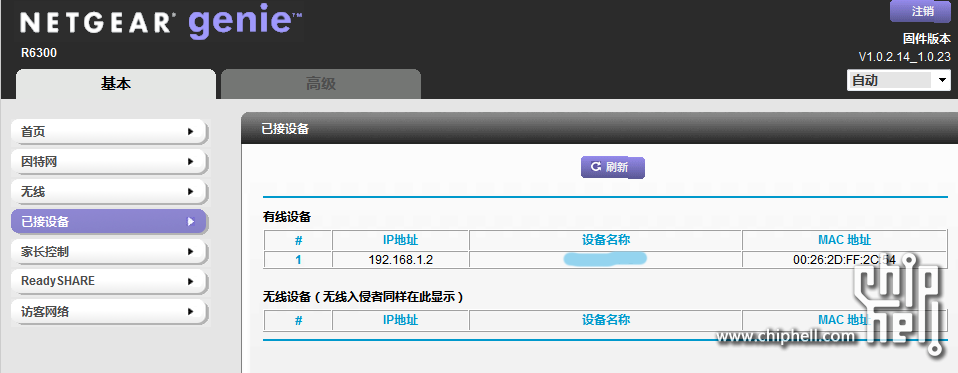Screen dimensions: 958x373
Task: Click the firmware version V1.0.2.14_1.0.23 text
Action: [905, 57]
